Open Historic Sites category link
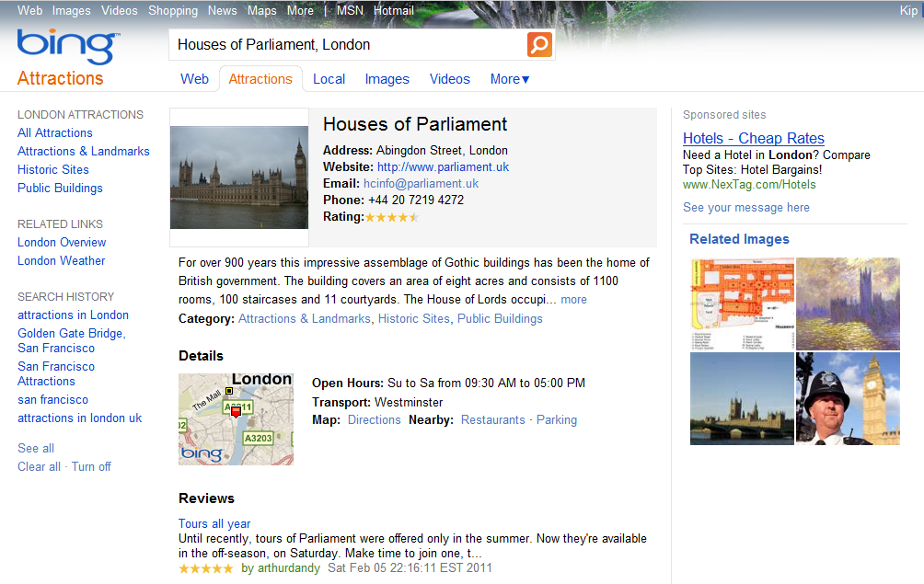924x584 pixels. [413, 319]
